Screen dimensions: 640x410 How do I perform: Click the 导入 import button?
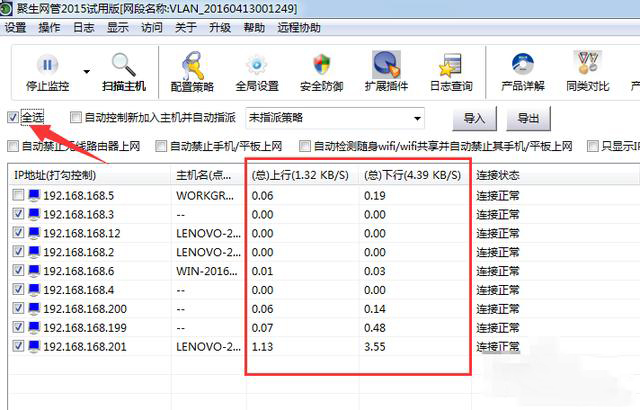pos(474,119)
